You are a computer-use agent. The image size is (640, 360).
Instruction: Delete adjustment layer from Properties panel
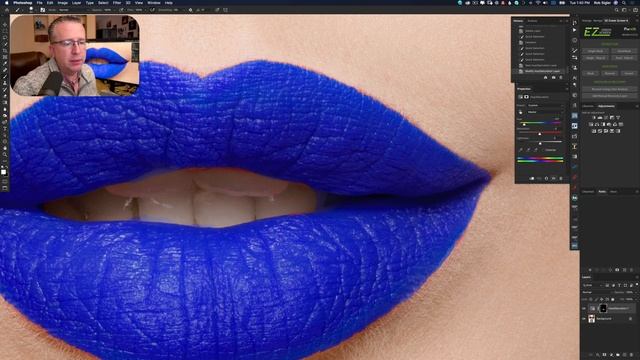(561, 178)
